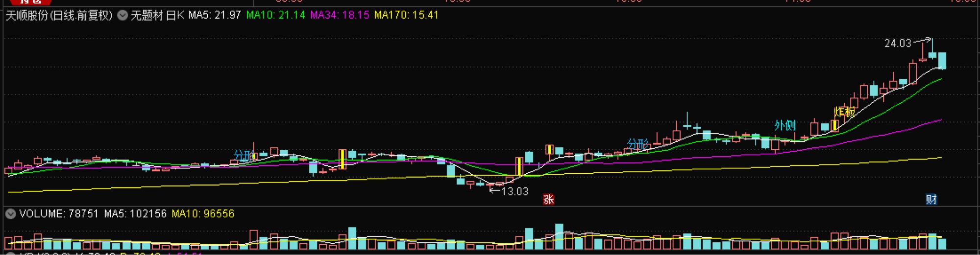The image size is (980, 255).
Task: Select the 日K period label
Action: (x=175, y=15)
